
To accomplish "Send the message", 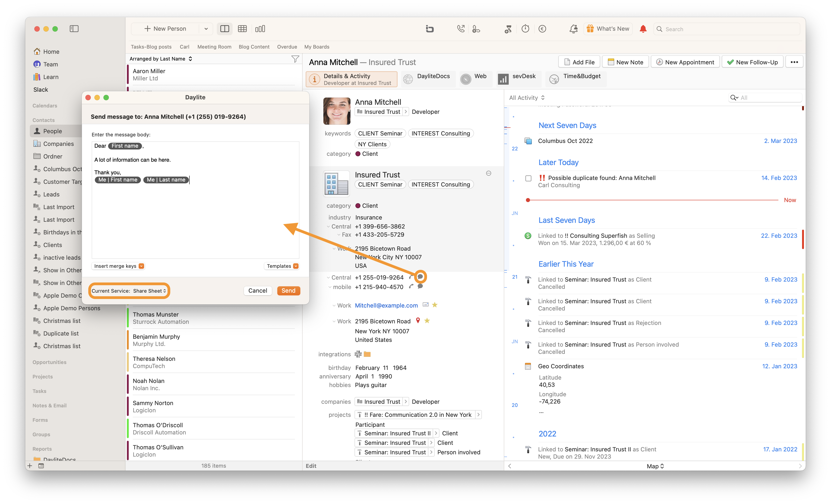I will tap(288, 290).
